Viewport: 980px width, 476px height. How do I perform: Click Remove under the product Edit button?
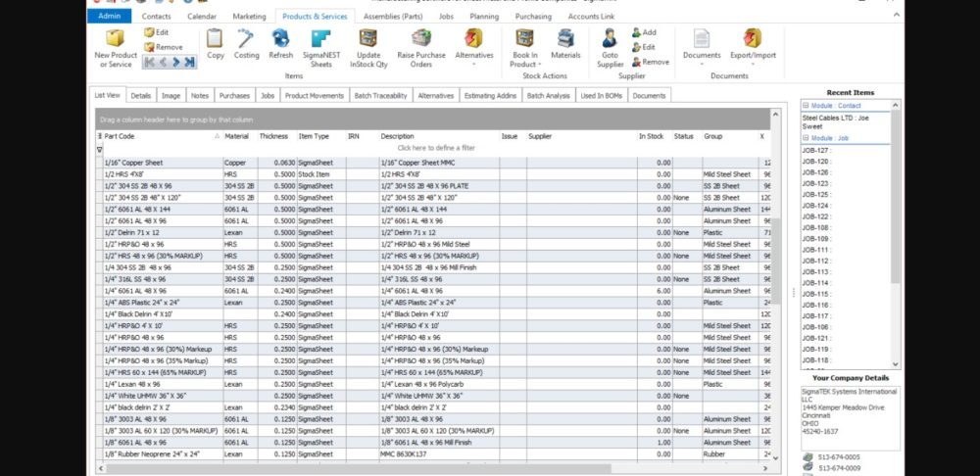click(163, 47)
